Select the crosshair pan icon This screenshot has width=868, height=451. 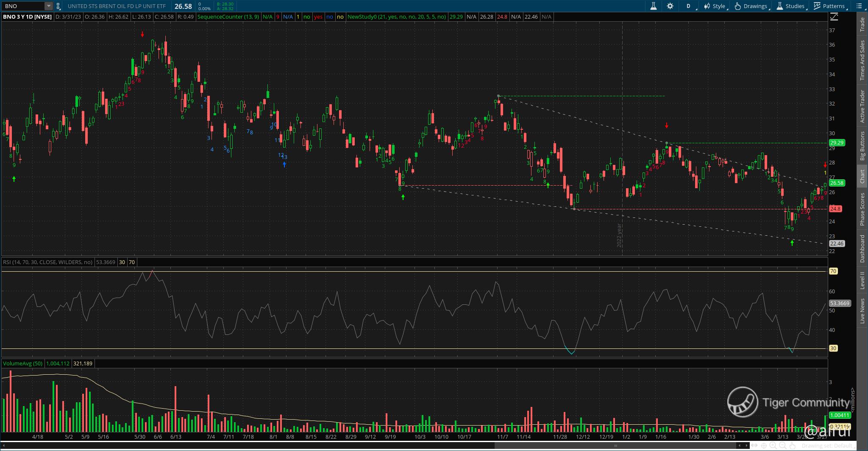[x=764, y=445]
